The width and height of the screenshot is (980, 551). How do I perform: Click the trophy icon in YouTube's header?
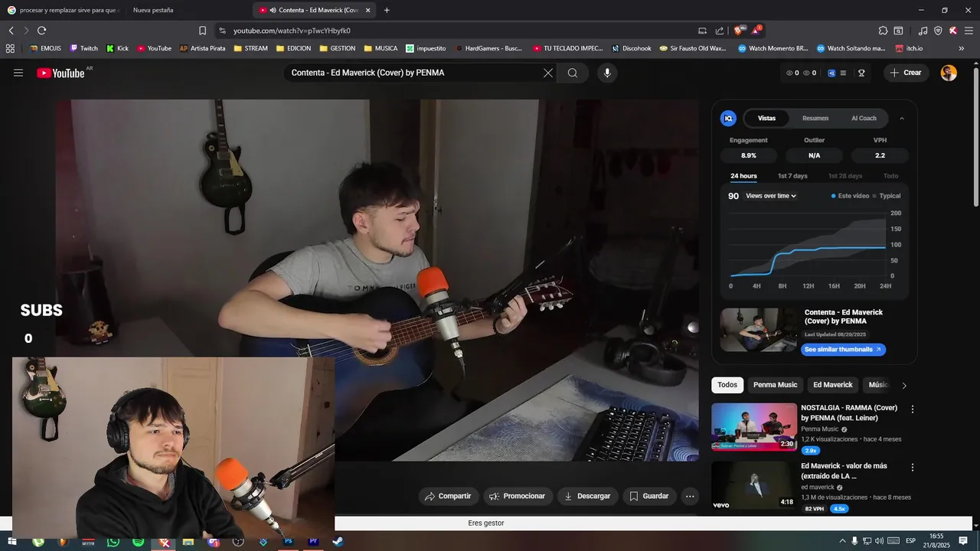point(861,73)
